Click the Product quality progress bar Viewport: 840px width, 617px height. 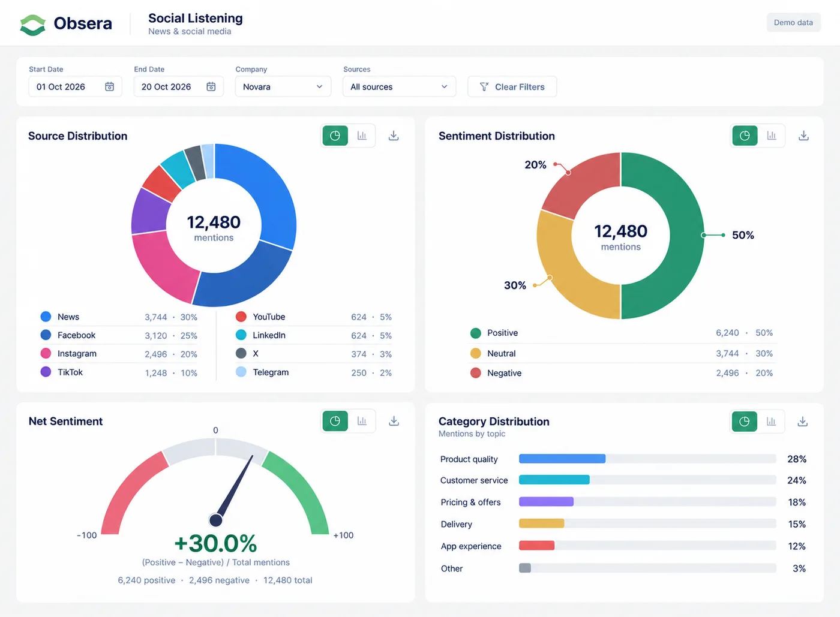click(x=647, y=459)
